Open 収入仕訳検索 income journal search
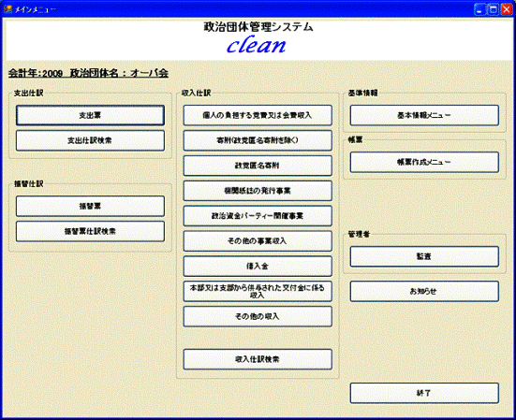Image resolution: width=516 pixels, height=420 pixels. [x=258, y=359]
